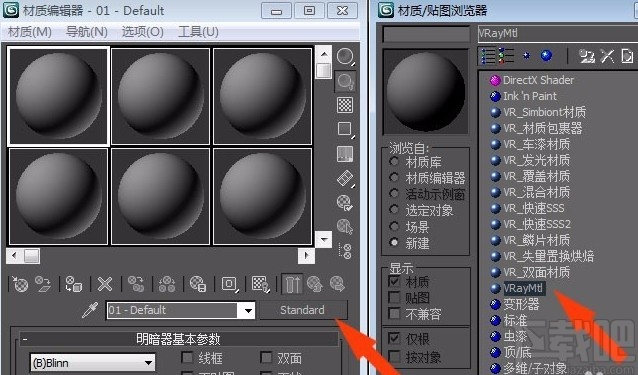
Task: Click browser Clear Material Library icon
Action: [x=627, y=56]
